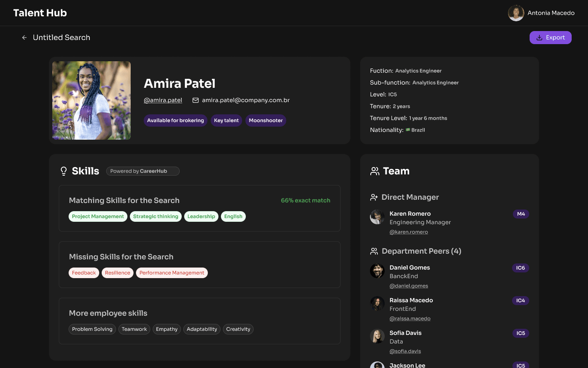Click Sofia Davis's avatar
This screenshot has height=368, width=588.
377,336
